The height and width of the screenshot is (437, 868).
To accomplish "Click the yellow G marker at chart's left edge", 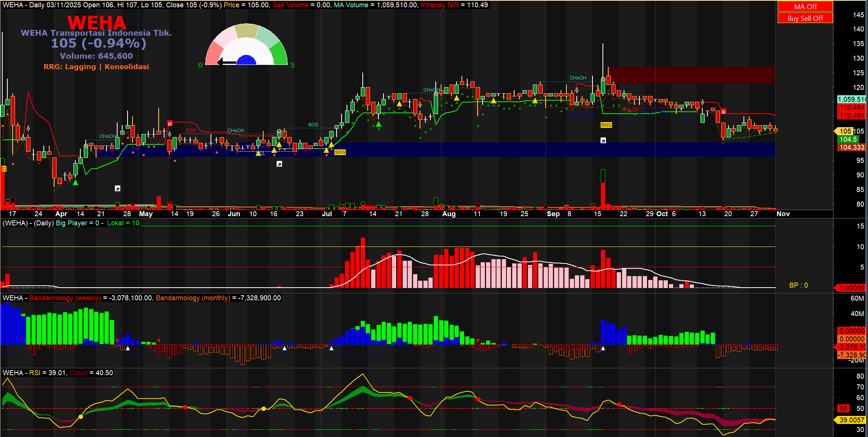I will pos(4,169).
